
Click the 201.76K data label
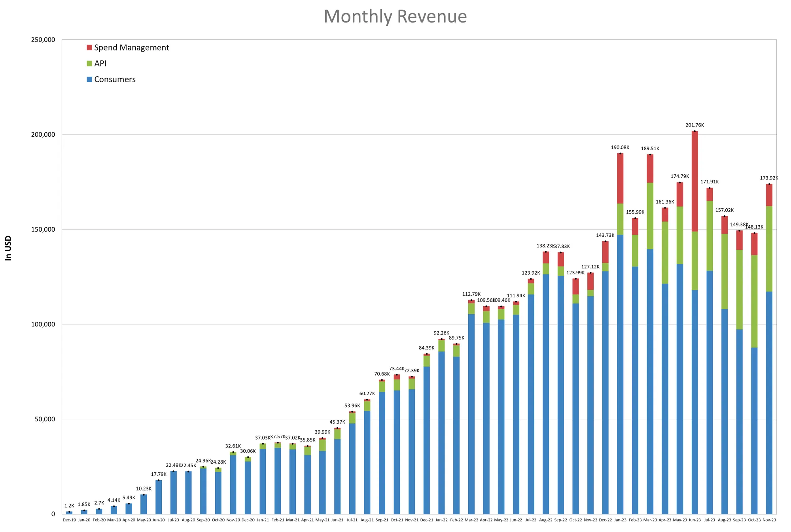click(x=694, y=125)
